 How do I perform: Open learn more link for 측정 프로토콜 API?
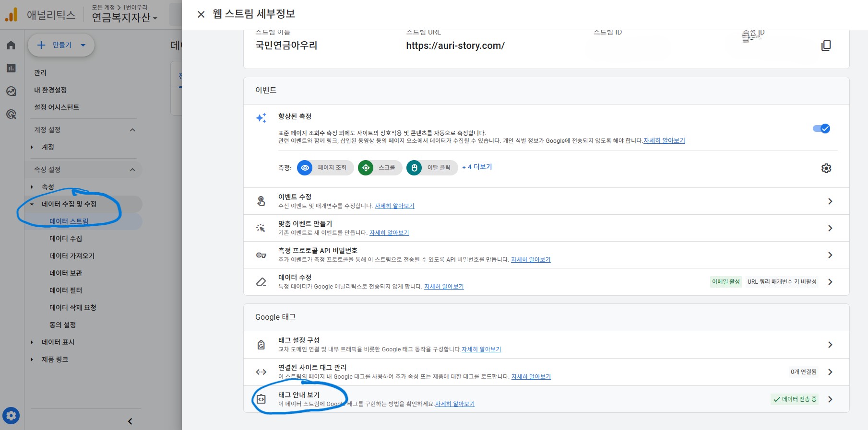(531, 259)
